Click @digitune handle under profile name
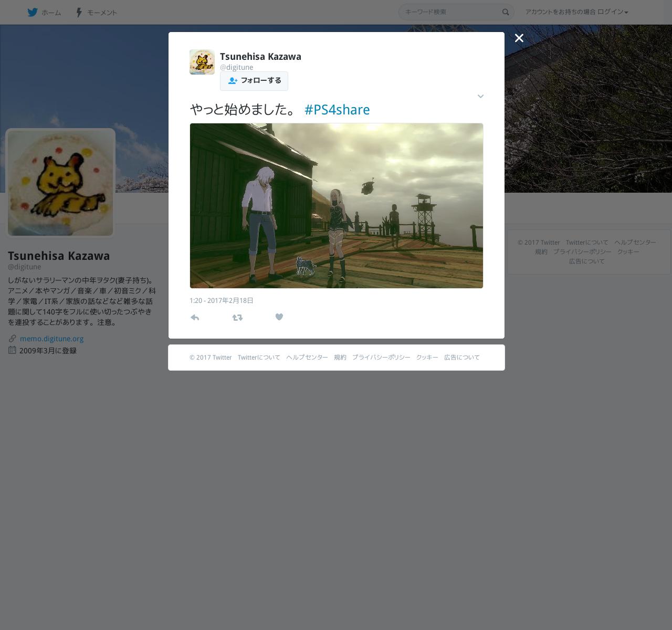The image size is (672, 630). click(x=24, y=267)
